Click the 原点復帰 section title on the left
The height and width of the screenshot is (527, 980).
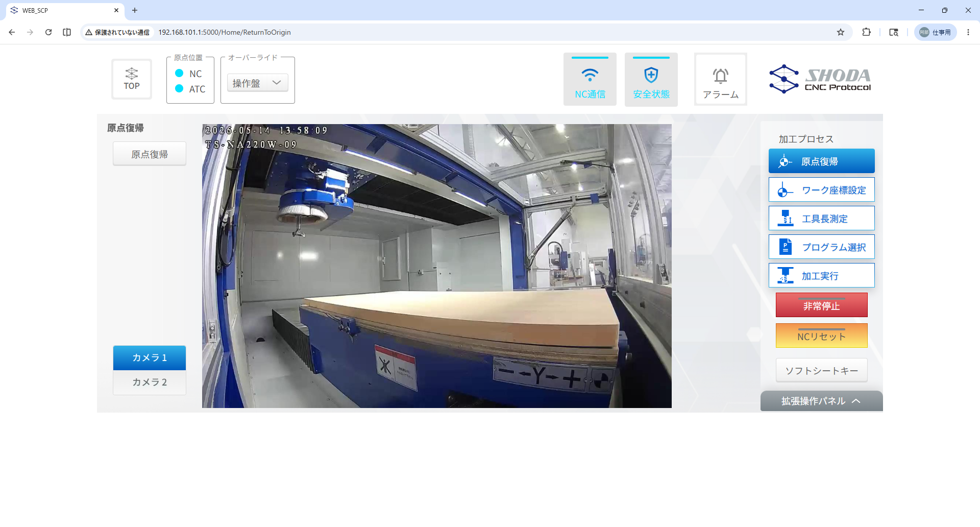click(x=126, y=128)
